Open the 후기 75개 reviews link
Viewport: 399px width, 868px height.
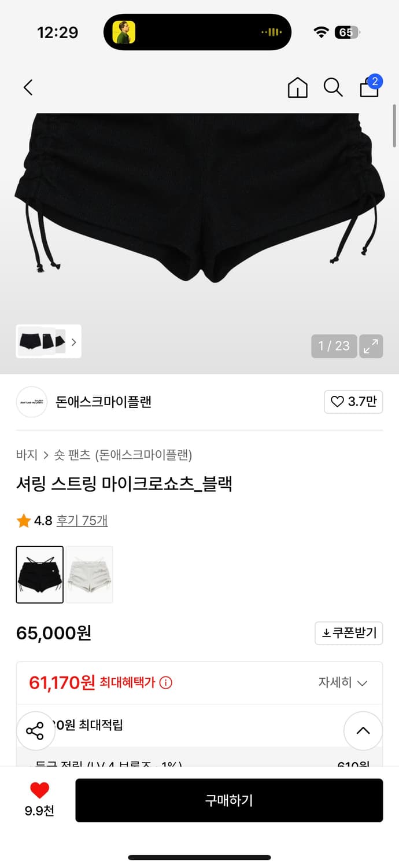coord(82,521)
